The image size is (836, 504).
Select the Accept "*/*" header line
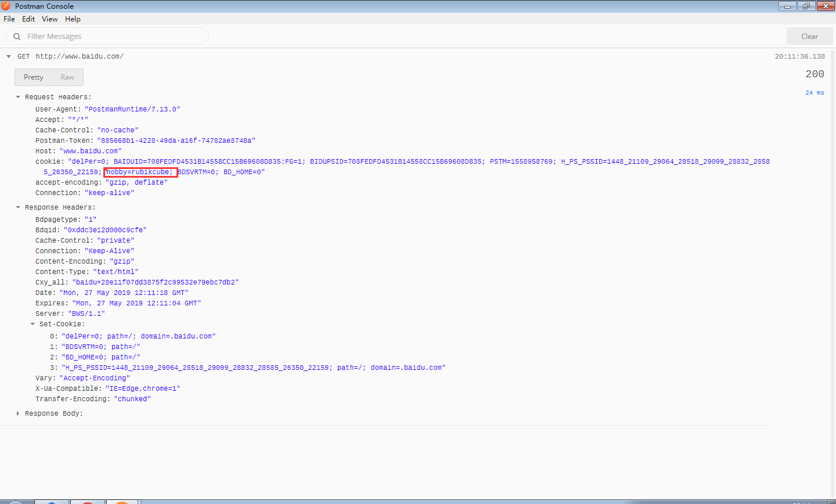[x=62, y=120]
